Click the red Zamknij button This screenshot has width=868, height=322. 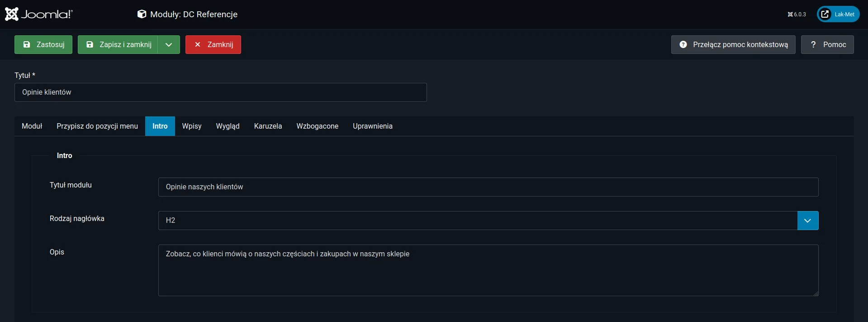(x=213, y=44)
